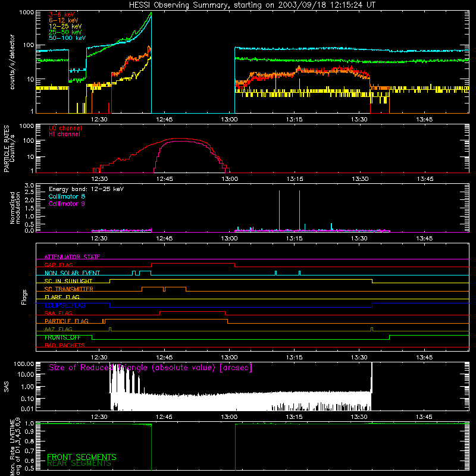Click the Normalized modulation axis label
The width and height of the screenshot is (476, 476).
[15, 208]
